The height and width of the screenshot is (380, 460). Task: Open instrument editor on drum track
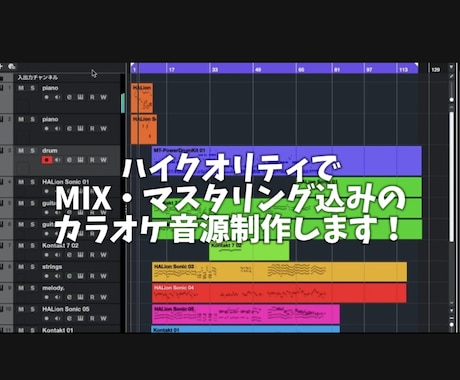tap(80, 160)
